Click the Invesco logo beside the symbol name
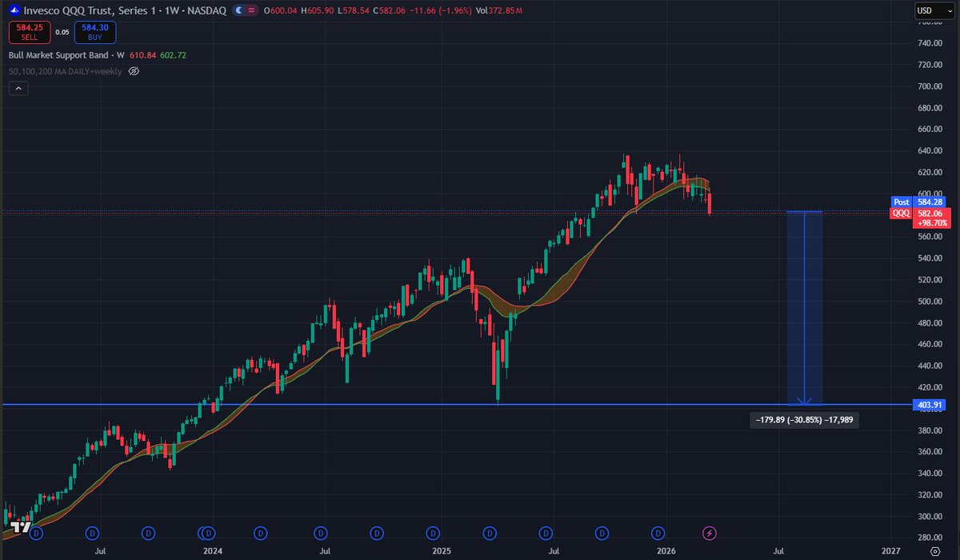The height and width of the screenshot is (560, 960). coord(14,11)
